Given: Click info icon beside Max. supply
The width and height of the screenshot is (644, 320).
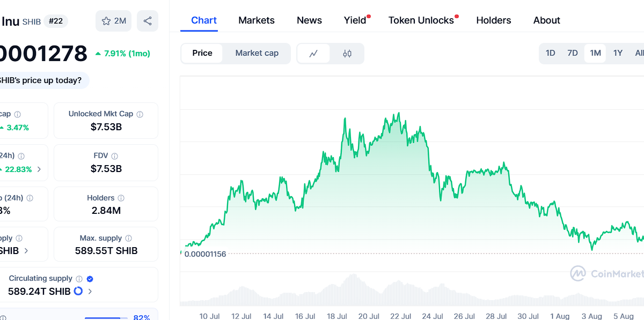Looking at the screenshot, I should pos(128,239).
